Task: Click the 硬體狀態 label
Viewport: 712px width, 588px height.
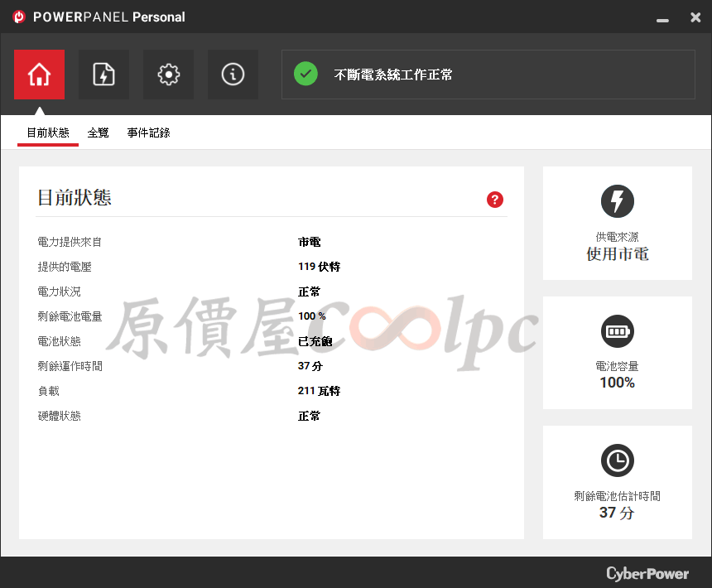Action: [x=59, y=416]
